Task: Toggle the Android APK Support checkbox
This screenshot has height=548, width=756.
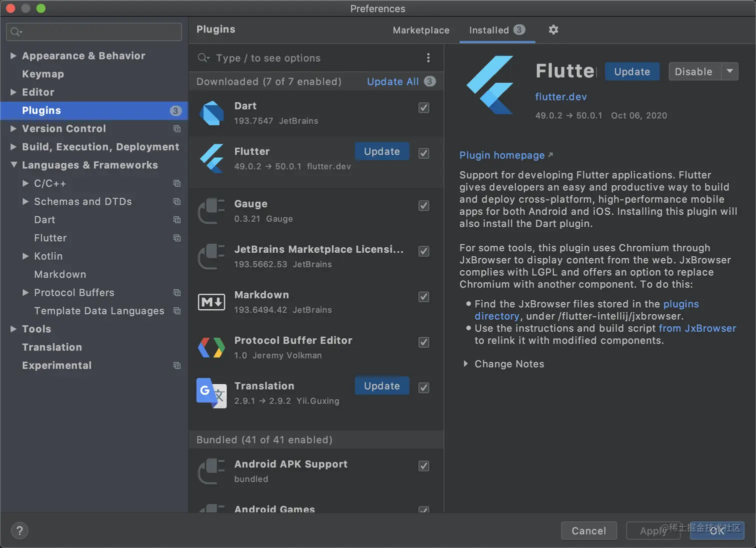Action: (x=423, y=466)
